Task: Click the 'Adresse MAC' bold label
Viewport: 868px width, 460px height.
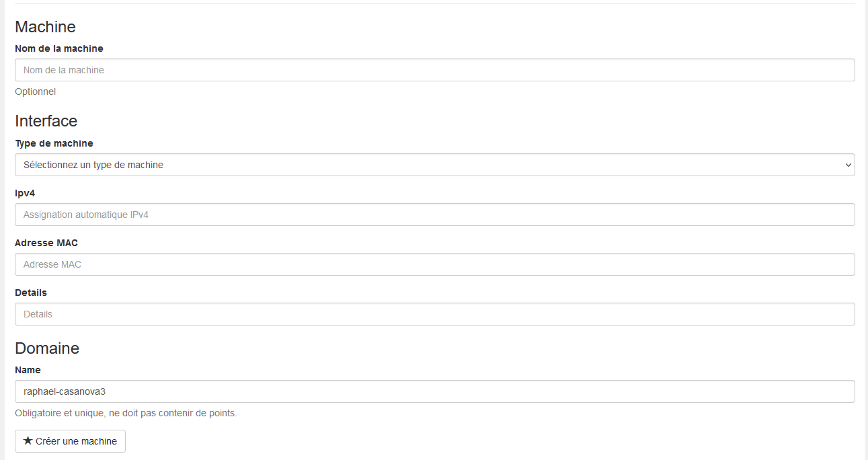Action: point(46,243)
